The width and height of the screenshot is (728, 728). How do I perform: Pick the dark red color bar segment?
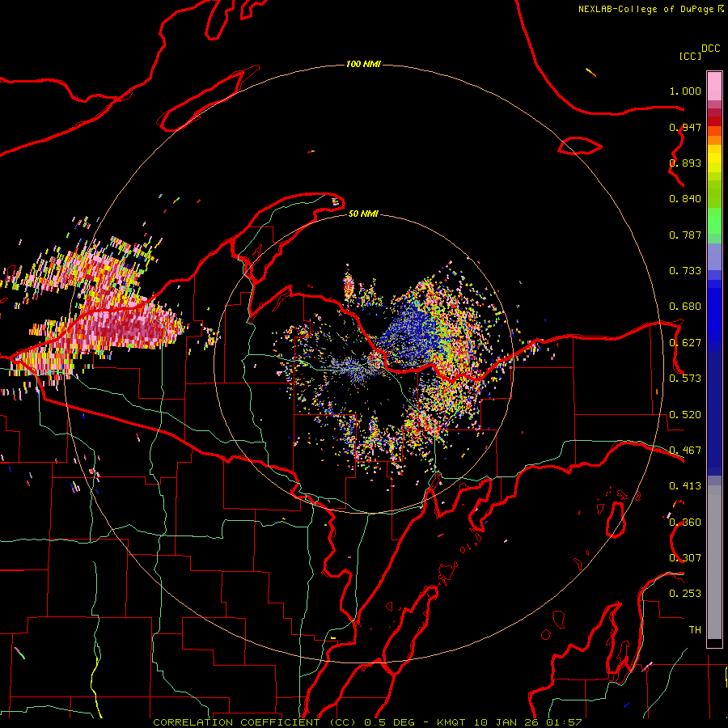714,121
